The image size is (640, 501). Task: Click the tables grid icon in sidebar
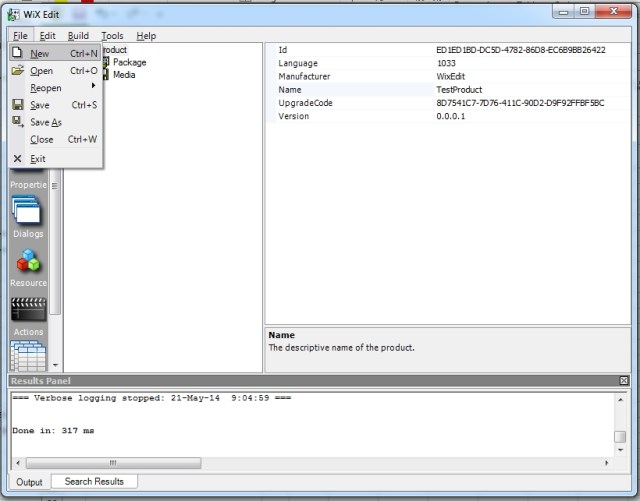(x=28, y=355)
